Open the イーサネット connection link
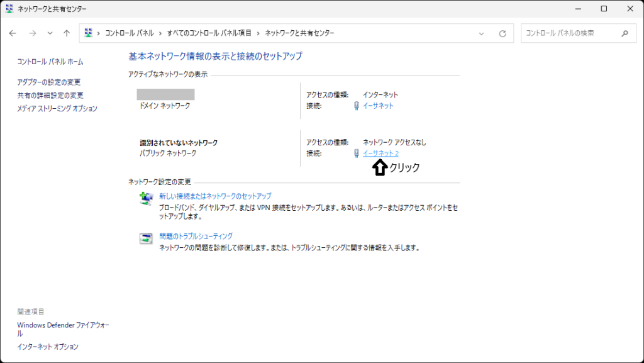The width and height of the screenshot is (644, 363). click(x=378, y=106)
